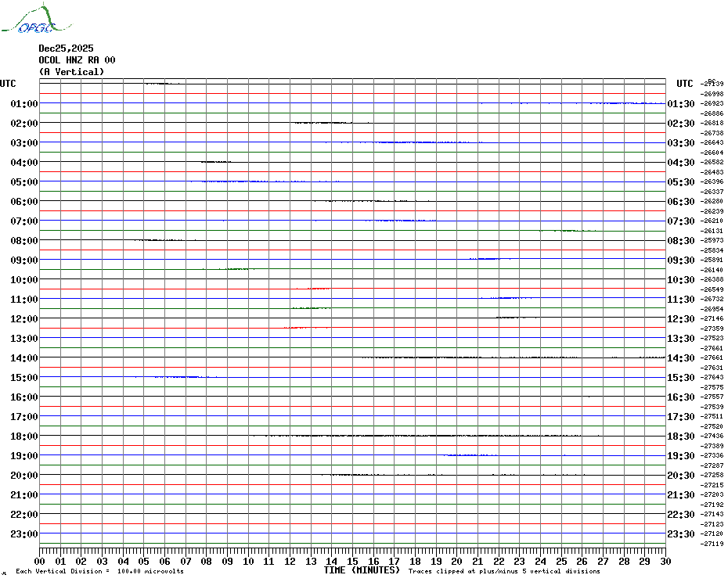This screenshot has width=728, height=582.
Task: Click the 17:30 right time label
Action: (681, 416)
